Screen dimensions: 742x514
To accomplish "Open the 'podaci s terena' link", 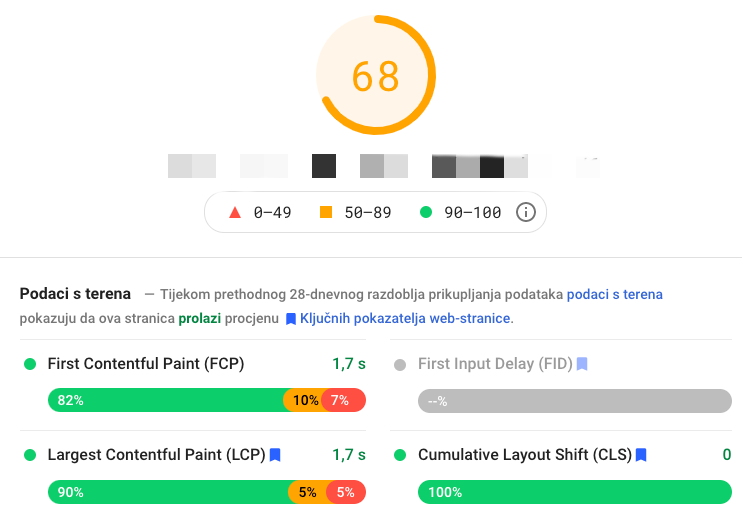I will (x=615, y=294).
